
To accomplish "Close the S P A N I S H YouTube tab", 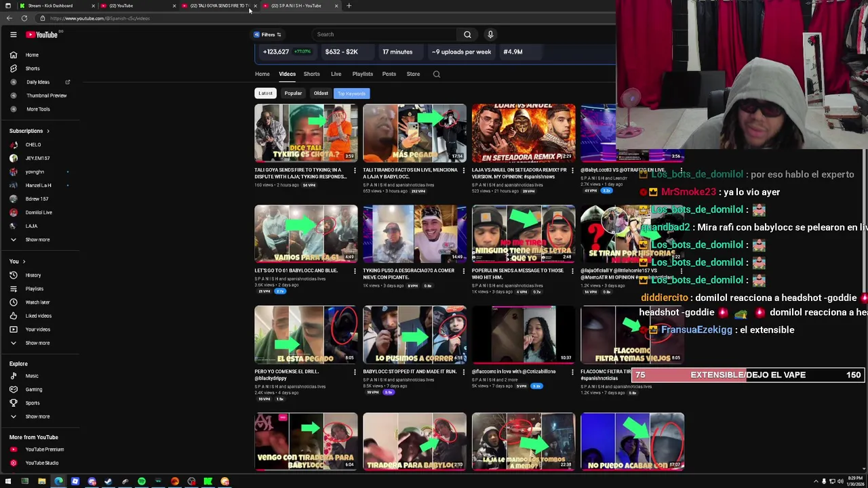I will click(x=336, y=5).
